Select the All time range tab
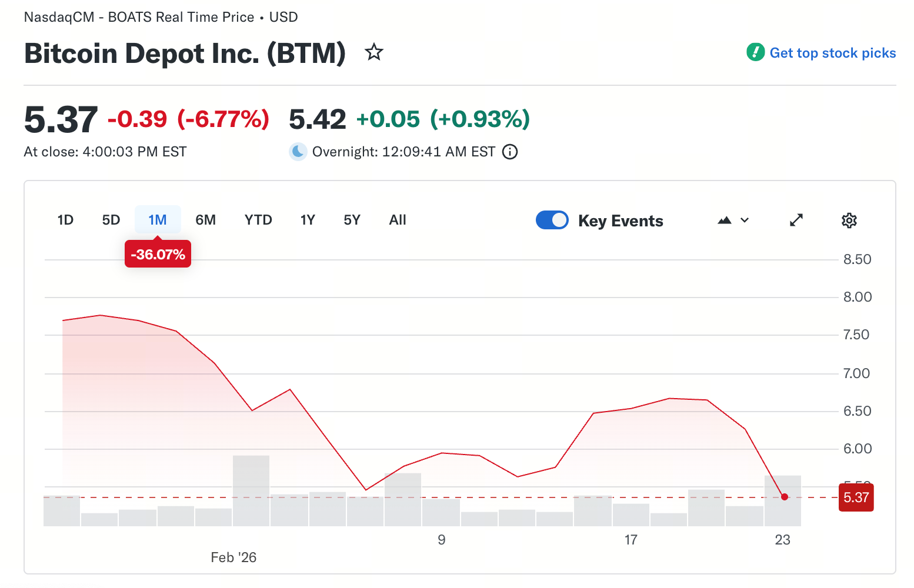The image size is (914, 588). tap(397, 219)
